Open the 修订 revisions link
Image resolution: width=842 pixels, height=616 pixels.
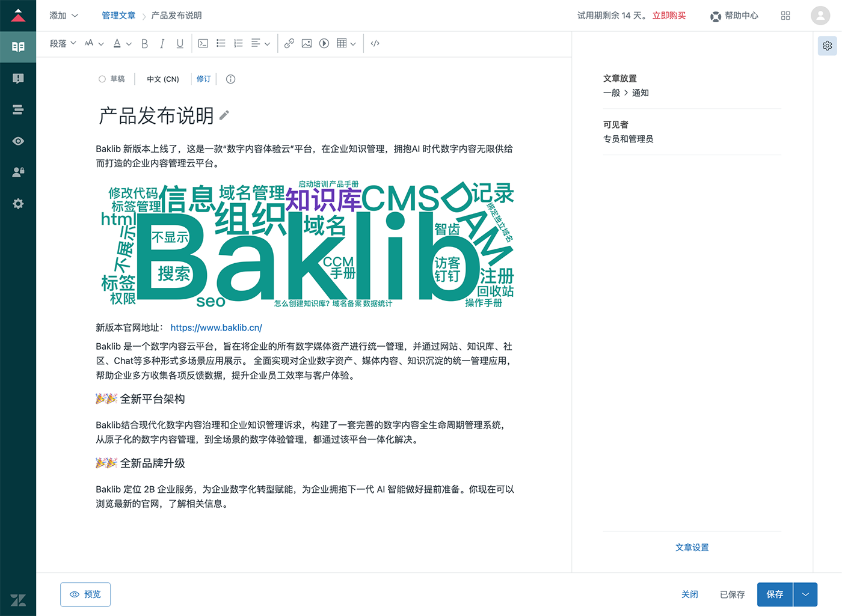(204, 79)
